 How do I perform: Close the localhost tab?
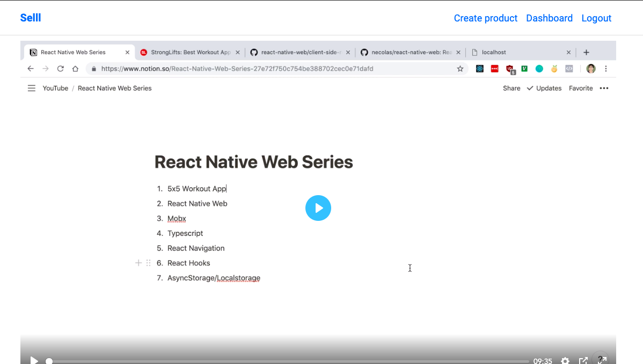[x=568, y=53]
